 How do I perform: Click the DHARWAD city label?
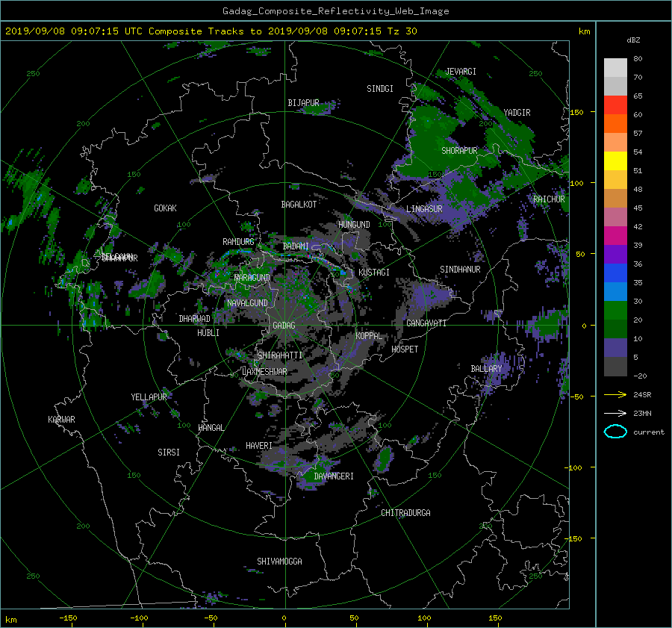click(x=194, y=319)
